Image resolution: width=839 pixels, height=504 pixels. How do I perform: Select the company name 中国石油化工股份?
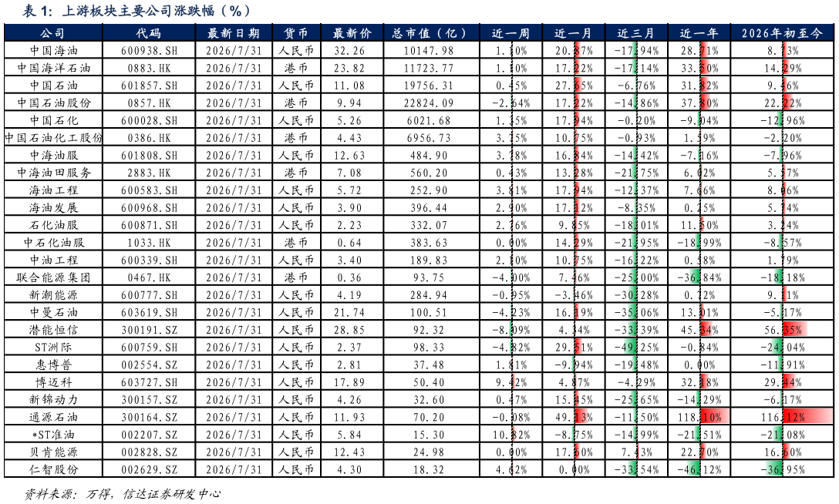(53, 138)
